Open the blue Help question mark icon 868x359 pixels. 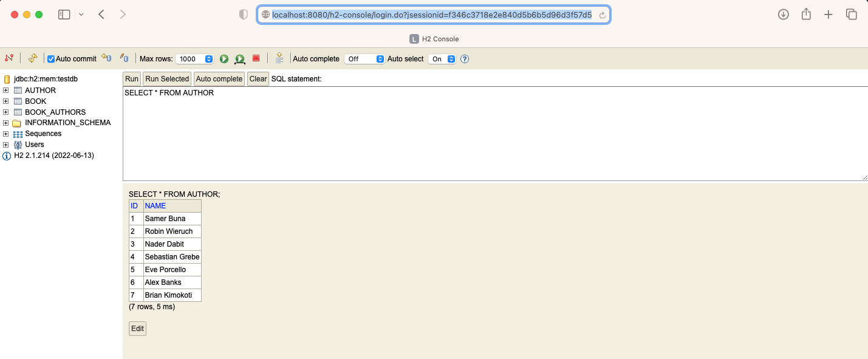point(465,59)
